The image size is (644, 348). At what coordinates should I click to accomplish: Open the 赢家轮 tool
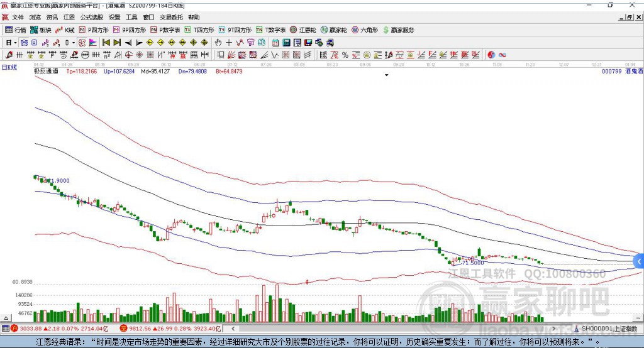point(333,30)
